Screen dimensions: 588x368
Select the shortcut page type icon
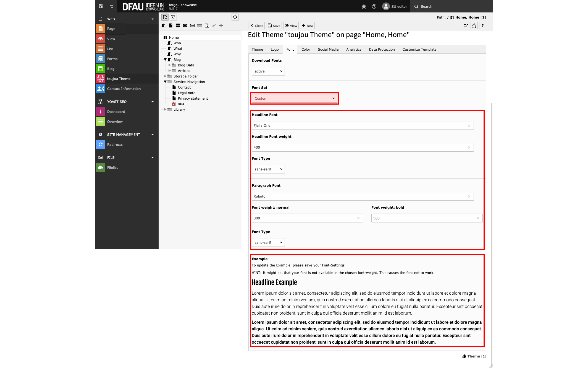[x=207, y=25]
